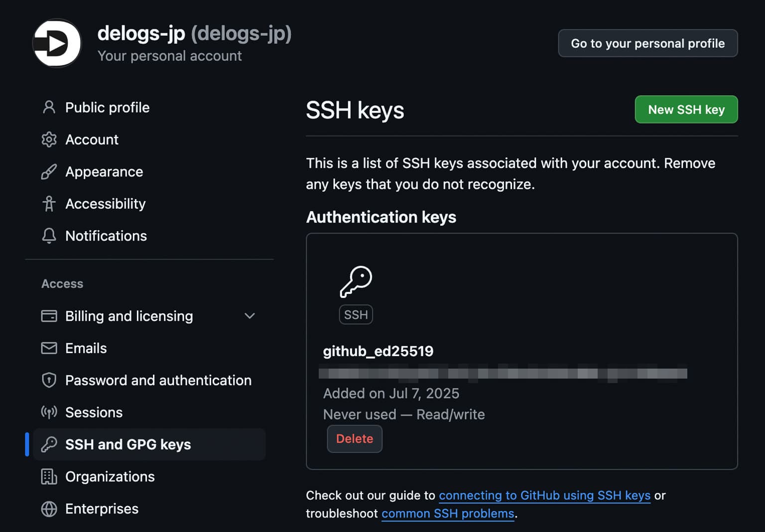765x532 pixels.
Task: Click the Authentication keys heading
Action: point(381,217)
